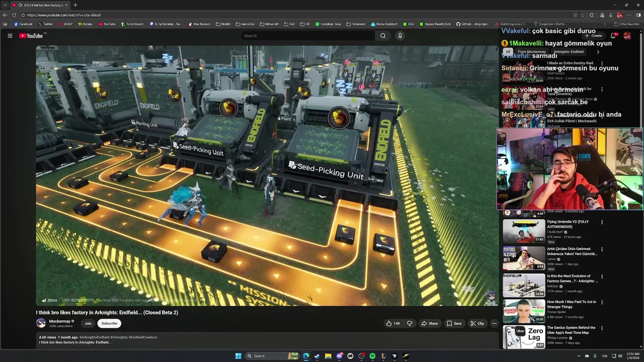The width and height of the screenshot is (644, 362).
Task: Open a new browser tab with plus
Action: click(75, 5)
